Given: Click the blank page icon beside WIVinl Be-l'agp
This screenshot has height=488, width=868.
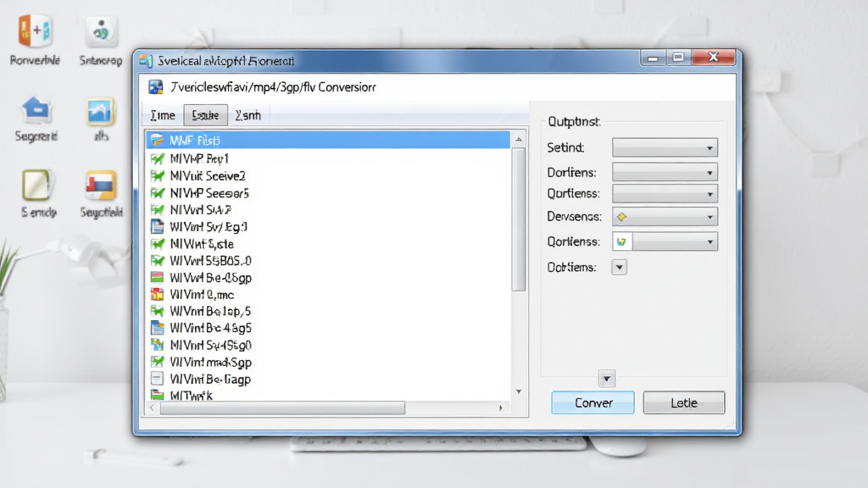Looking at the screenshot, I should click(x=157, y=379).
